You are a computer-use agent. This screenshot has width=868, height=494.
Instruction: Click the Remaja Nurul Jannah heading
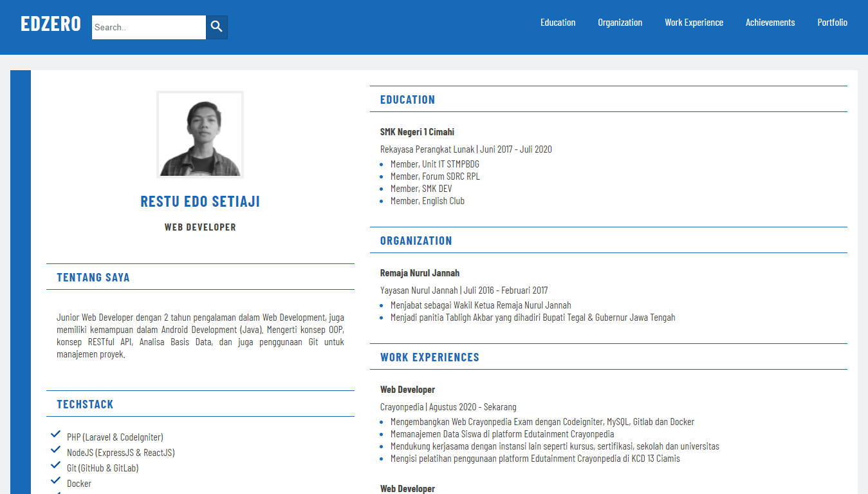[x=420, y=272]
